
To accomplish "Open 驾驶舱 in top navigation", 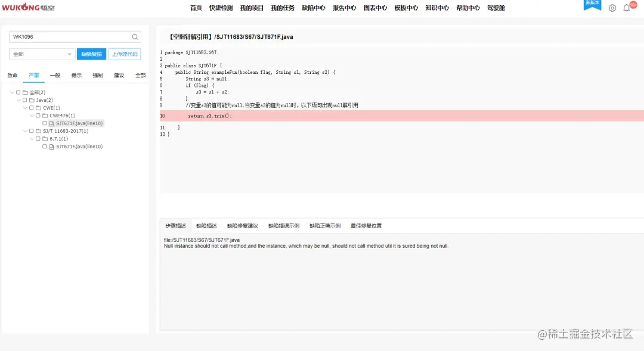I will 496,8.
